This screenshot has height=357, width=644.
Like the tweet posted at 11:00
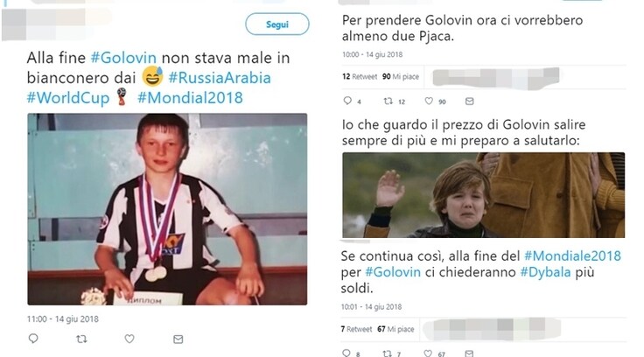point(129,339)
